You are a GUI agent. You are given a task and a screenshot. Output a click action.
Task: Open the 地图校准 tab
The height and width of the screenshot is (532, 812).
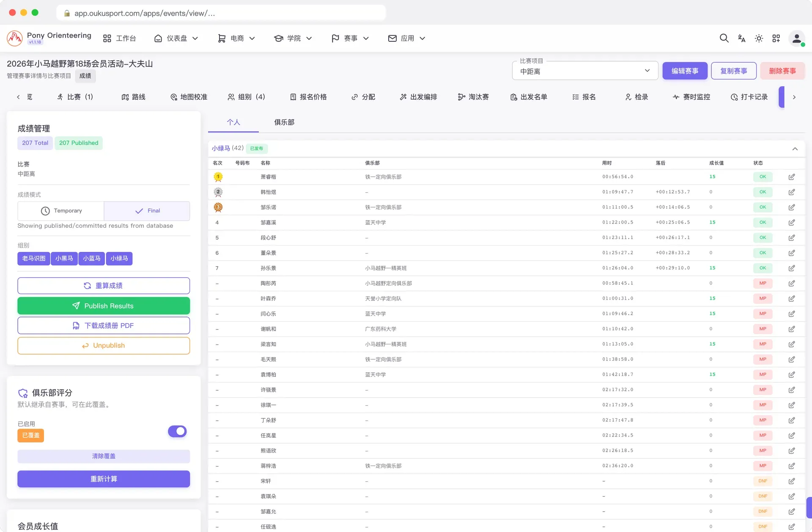tap(189, 97)
